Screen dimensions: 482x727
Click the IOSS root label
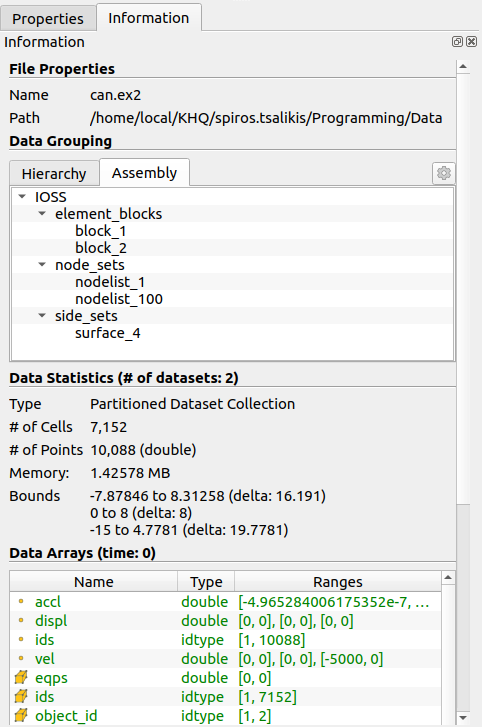(51, 197)
